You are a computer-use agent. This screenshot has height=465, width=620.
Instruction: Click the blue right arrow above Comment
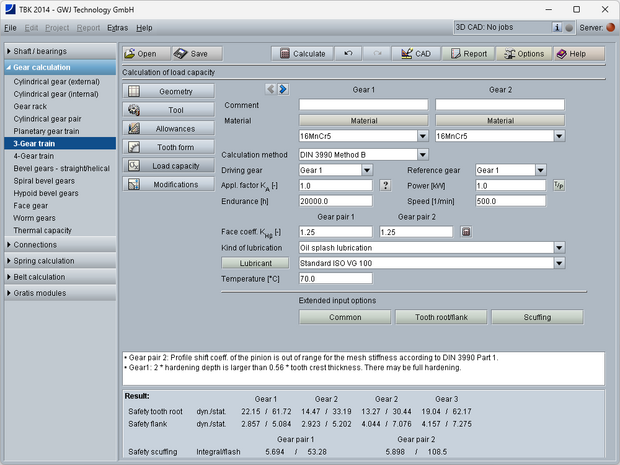pyautogui.click(x=283, y=89)
